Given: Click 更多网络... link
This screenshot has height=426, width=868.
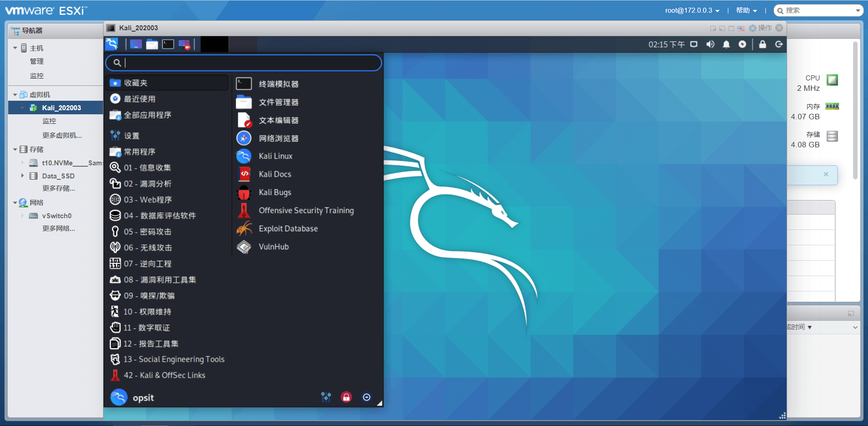Looking at the screenshot, I should [59, 229].
